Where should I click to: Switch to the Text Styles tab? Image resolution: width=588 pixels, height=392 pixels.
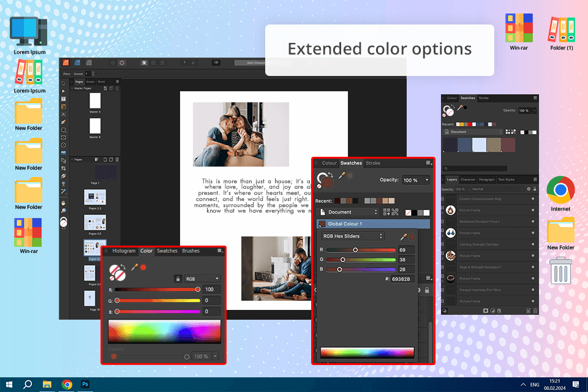click(507, 179)
